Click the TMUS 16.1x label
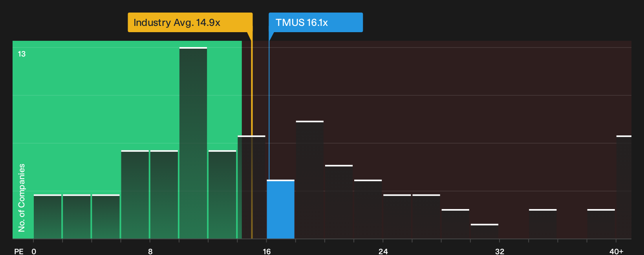 pos(316,22)
